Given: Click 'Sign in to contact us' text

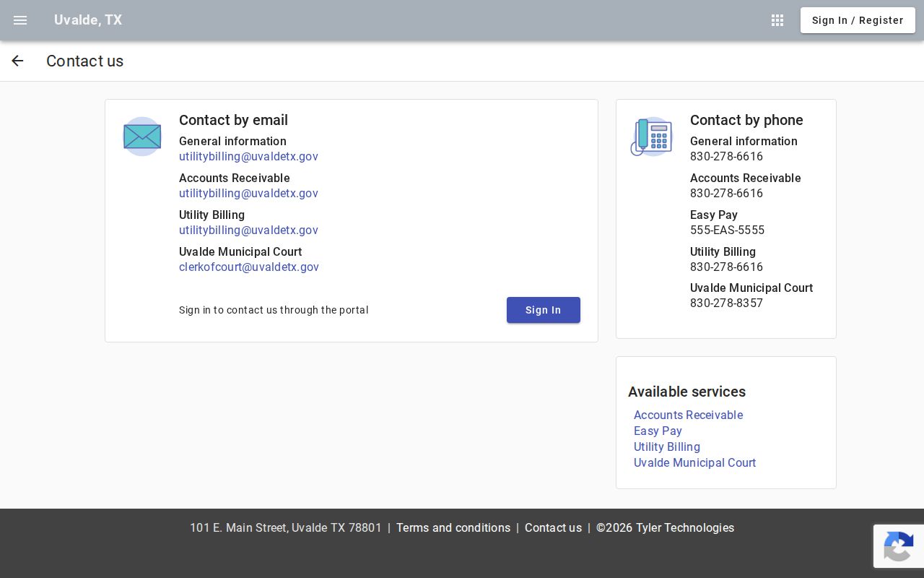Looking at the screenshot, I should pyautogui.click(x=274, y=310).
